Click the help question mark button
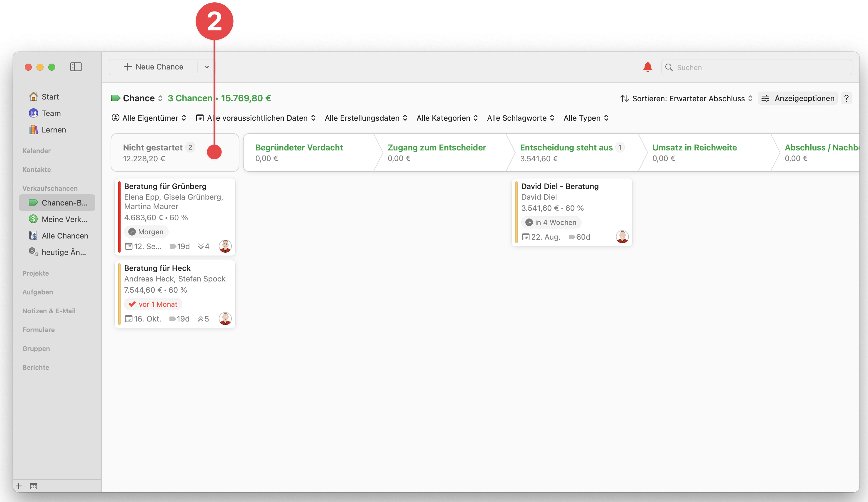 click(846, 98)
